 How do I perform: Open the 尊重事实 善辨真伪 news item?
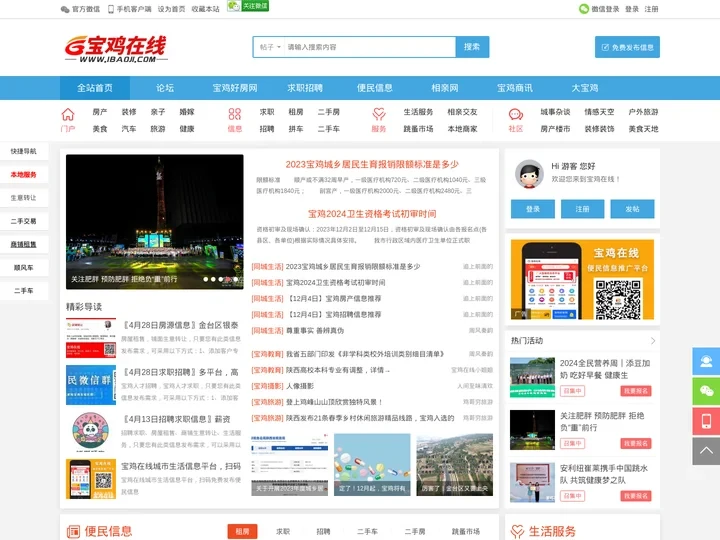click(315, 331)
